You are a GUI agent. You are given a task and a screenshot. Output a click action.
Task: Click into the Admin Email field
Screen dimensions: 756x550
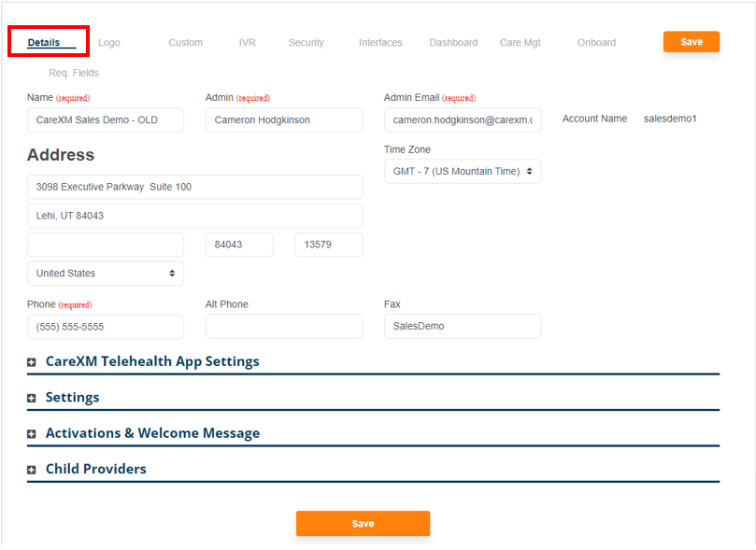[462, 120]
